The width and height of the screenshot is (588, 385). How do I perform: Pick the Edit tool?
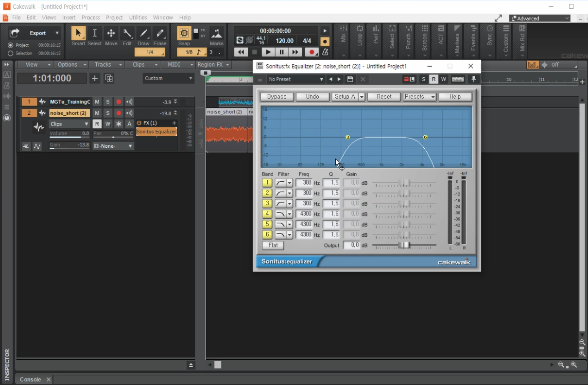point(127,33)
